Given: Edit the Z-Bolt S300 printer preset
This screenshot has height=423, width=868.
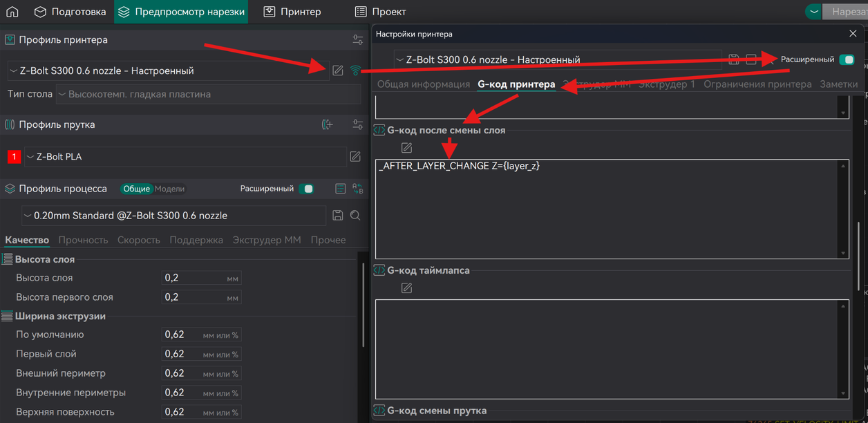Looking at the screenshot, I should (337, 70).
